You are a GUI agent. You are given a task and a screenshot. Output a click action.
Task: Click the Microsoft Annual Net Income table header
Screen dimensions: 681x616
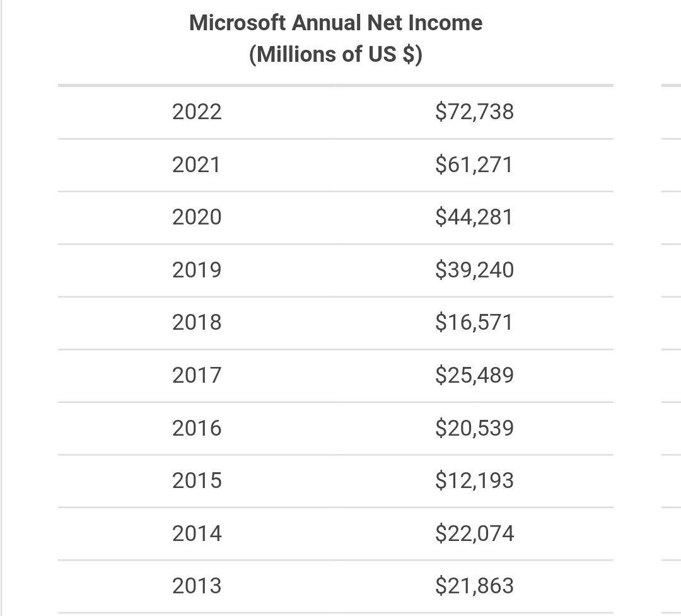coord(335,38)
